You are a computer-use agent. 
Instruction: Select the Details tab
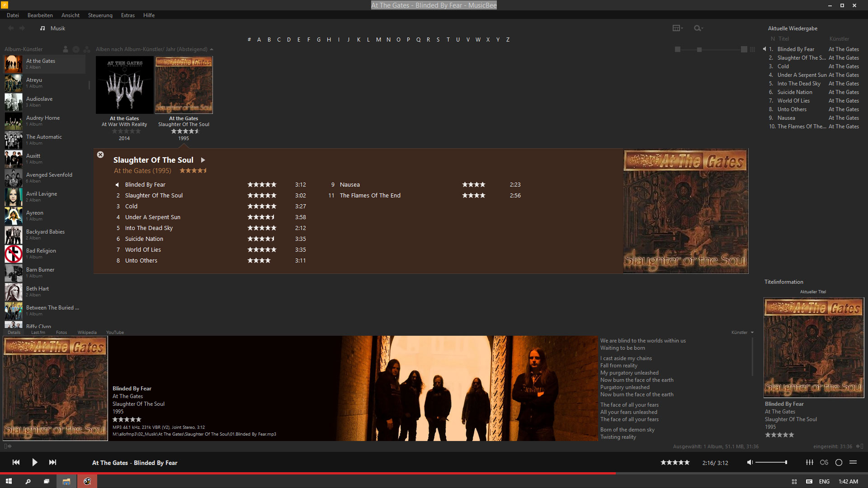tap(14, 333)
